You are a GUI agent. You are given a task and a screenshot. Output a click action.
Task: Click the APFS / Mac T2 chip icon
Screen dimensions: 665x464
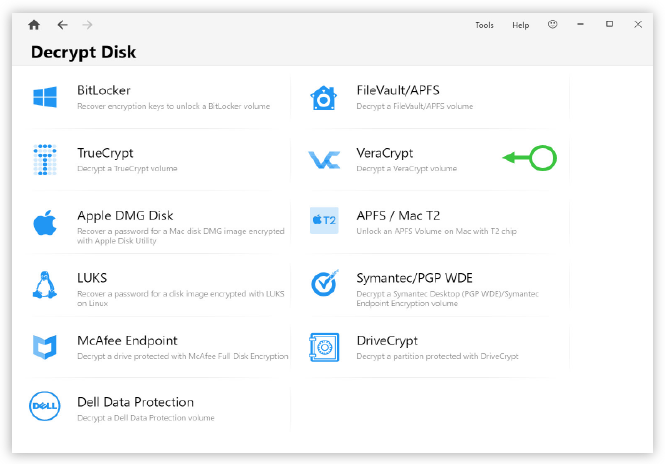coord(324,221)
